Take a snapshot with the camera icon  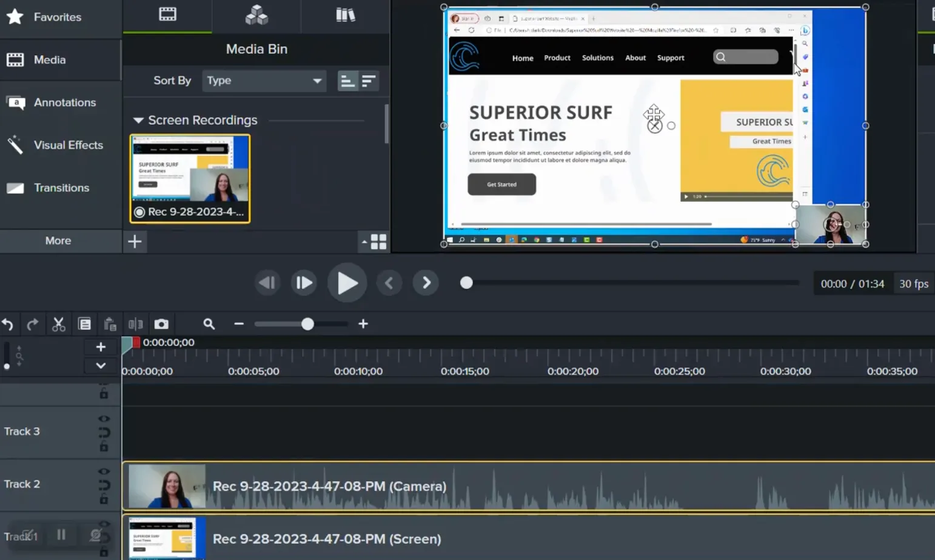click(161, 324)
